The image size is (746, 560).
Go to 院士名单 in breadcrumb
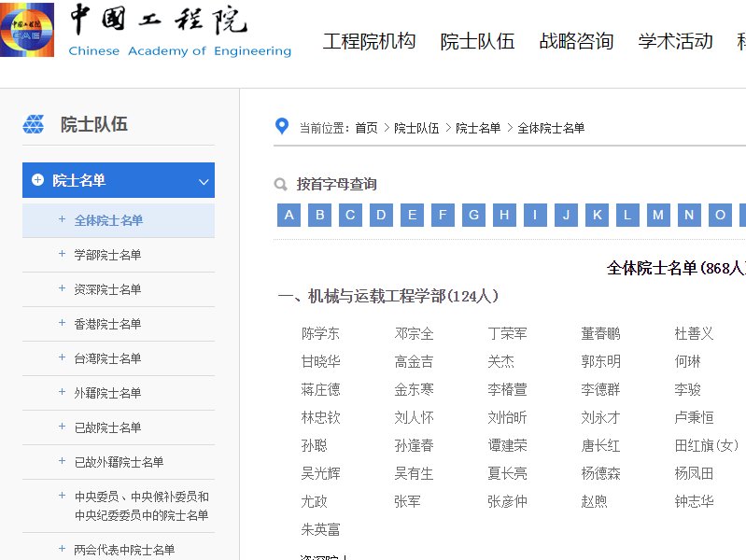(478, 128)
